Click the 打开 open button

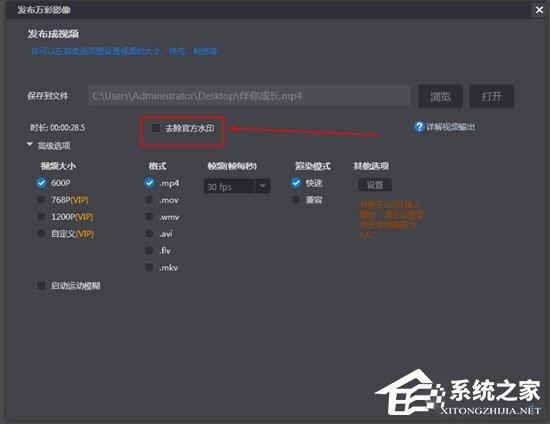491,96
